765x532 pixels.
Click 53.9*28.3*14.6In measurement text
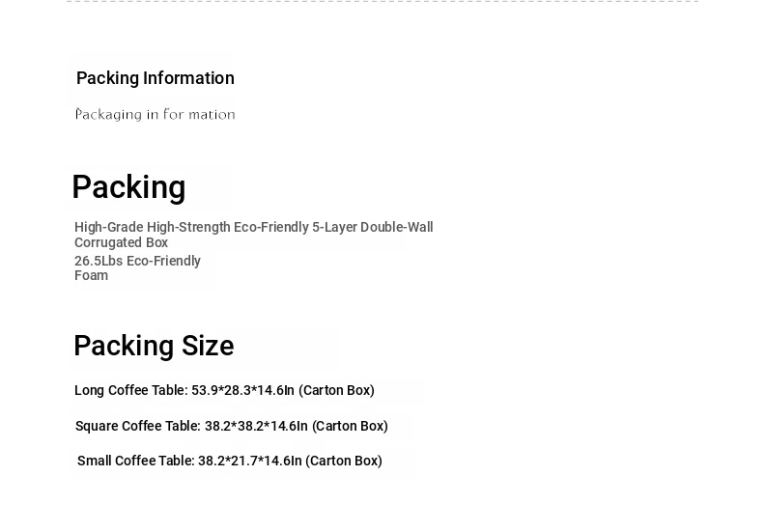point(242,391)
